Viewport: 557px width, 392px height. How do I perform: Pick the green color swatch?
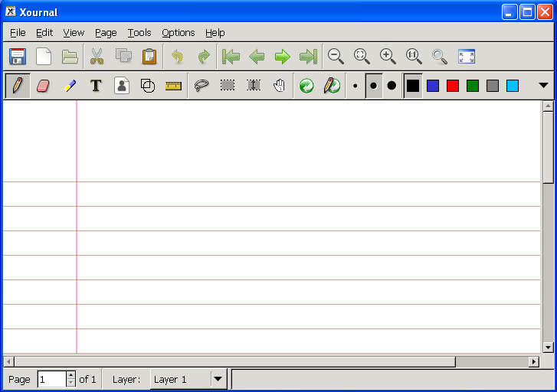pyautogui.click(x=473, y=86)
